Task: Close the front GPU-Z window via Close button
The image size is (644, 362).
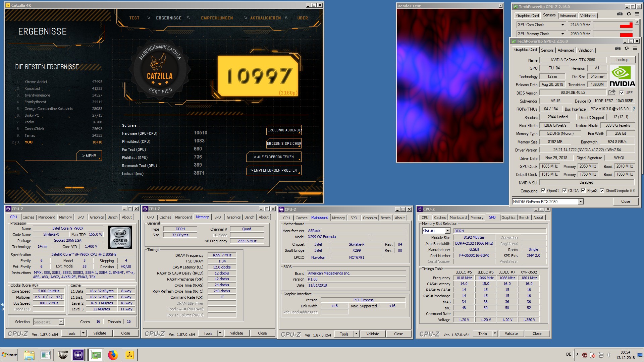Action: 625,201
